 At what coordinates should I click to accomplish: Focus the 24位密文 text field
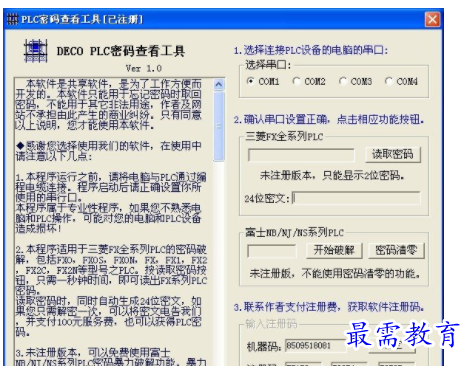[x=356, y=198]
